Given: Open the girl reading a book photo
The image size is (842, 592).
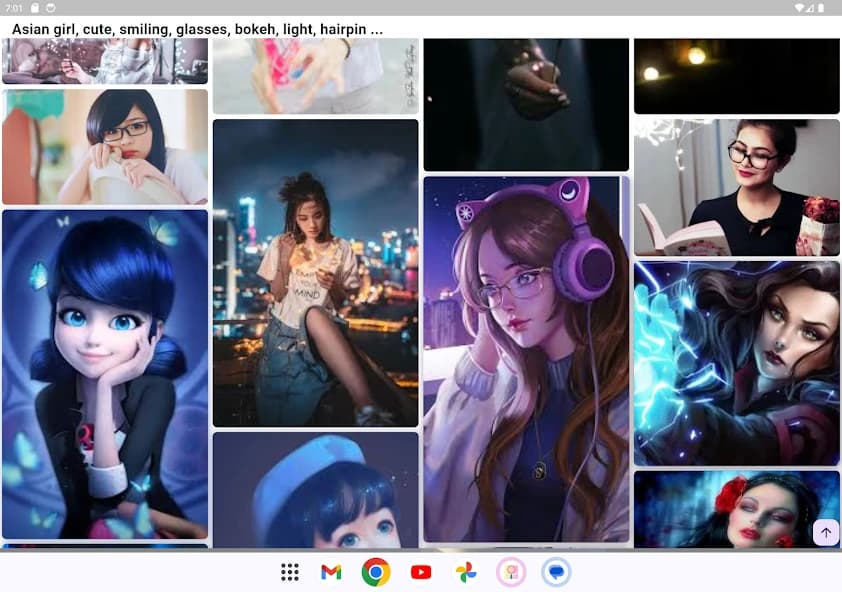Looking at the screenshot, I should point(736,187).
